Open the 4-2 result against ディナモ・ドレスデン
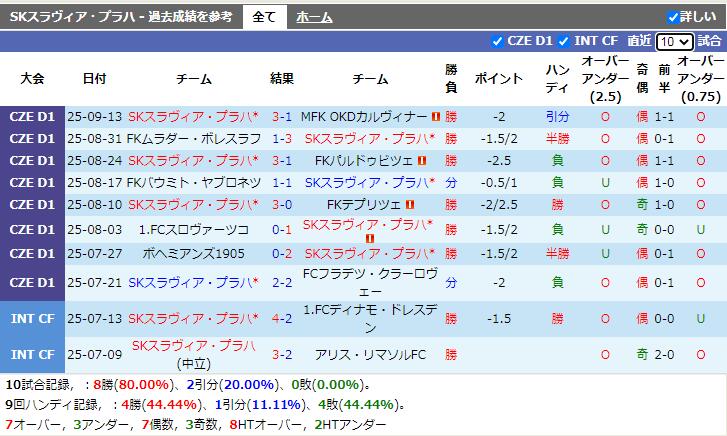 click(x=282, y=319)
